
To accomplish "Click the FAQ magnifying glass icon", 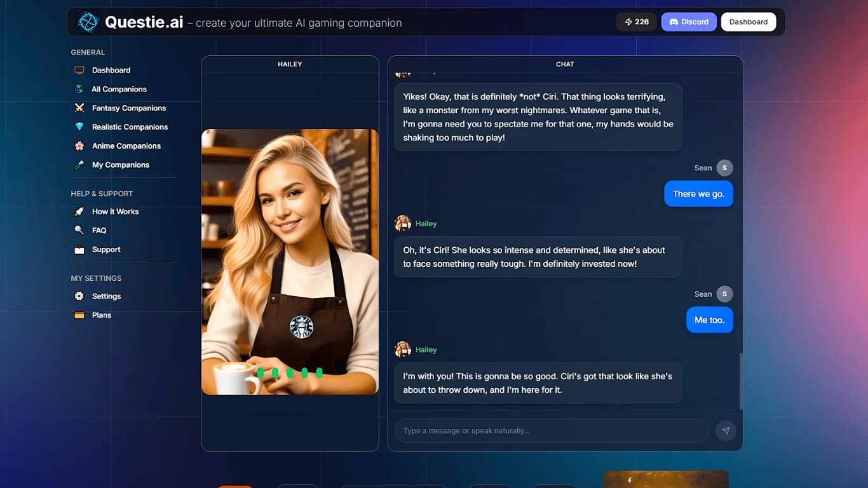I will click(x=79, y=230).
